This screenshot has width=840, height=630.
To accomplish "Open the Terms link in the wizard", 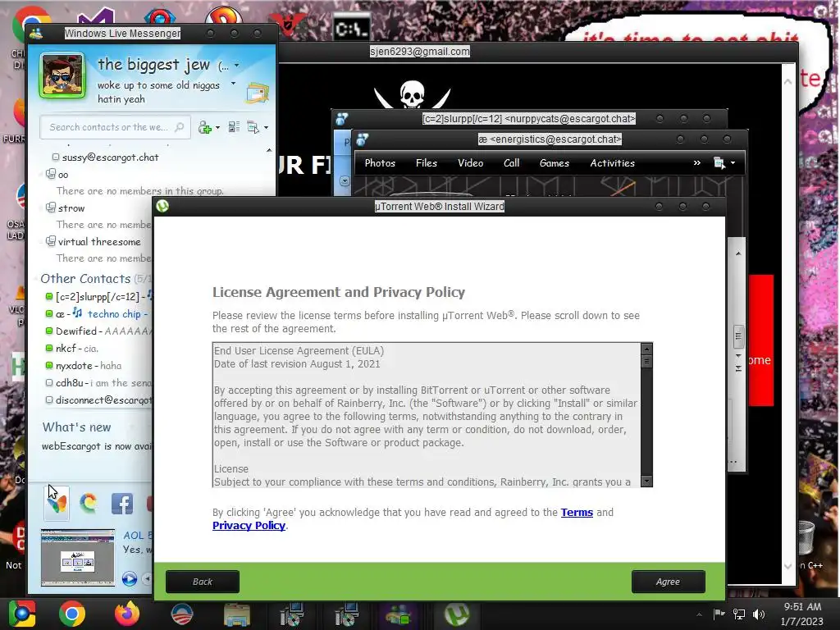I will pos(577,513).
